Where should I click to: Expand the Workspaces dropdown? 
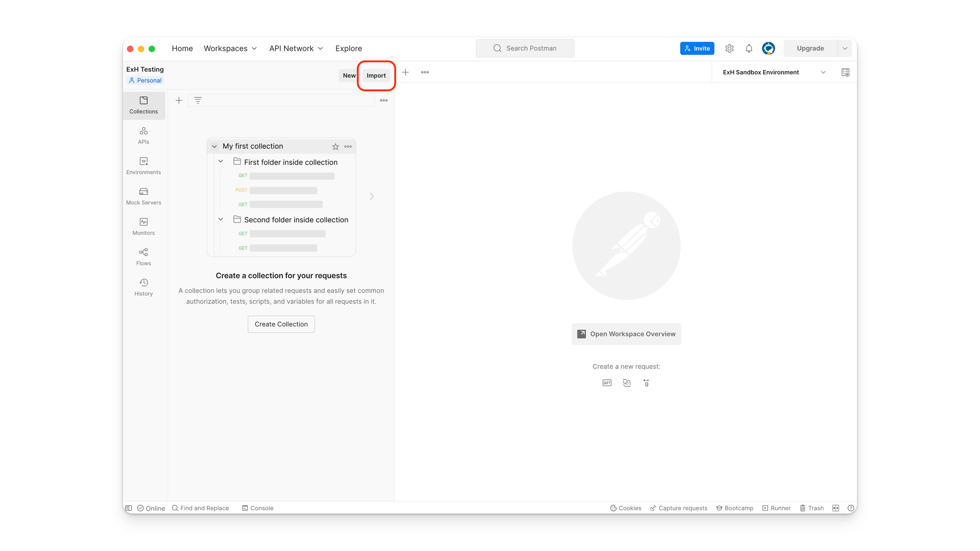click(x=230, y=48)
